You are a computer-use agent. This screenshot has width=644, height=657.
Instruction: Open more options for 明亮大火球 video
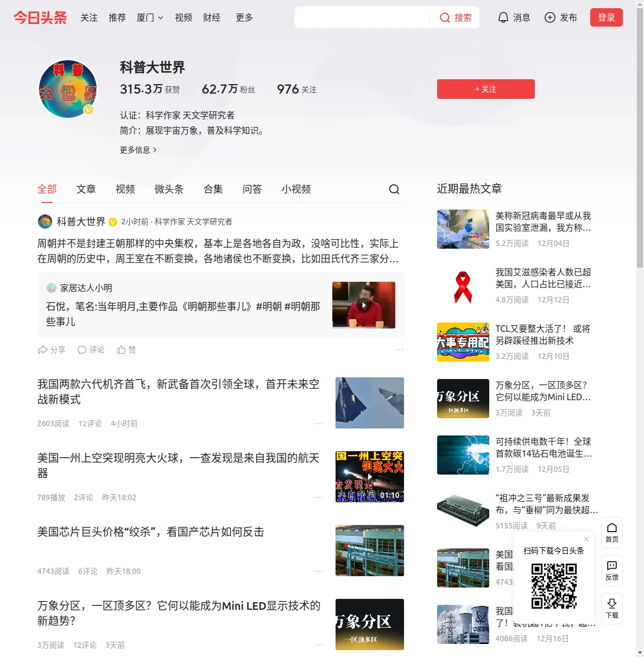tap(319, 497)
